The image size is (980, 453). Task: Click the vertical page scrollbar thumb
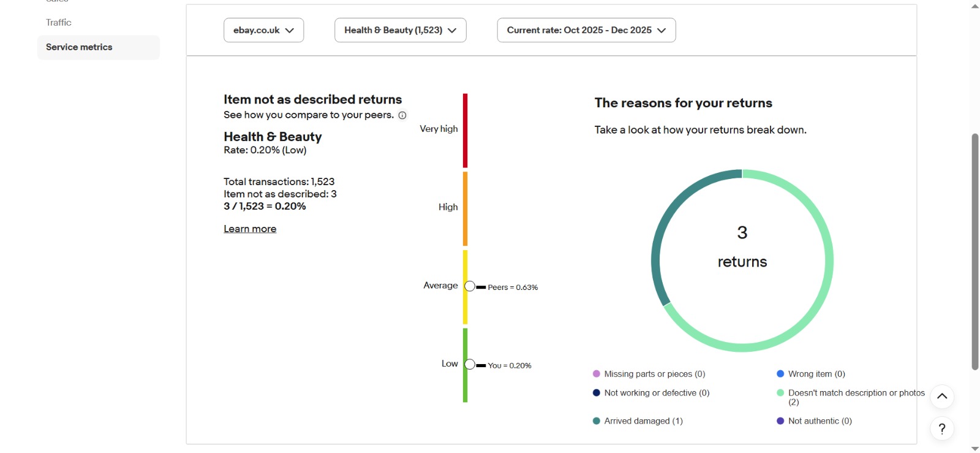point(975,251)
